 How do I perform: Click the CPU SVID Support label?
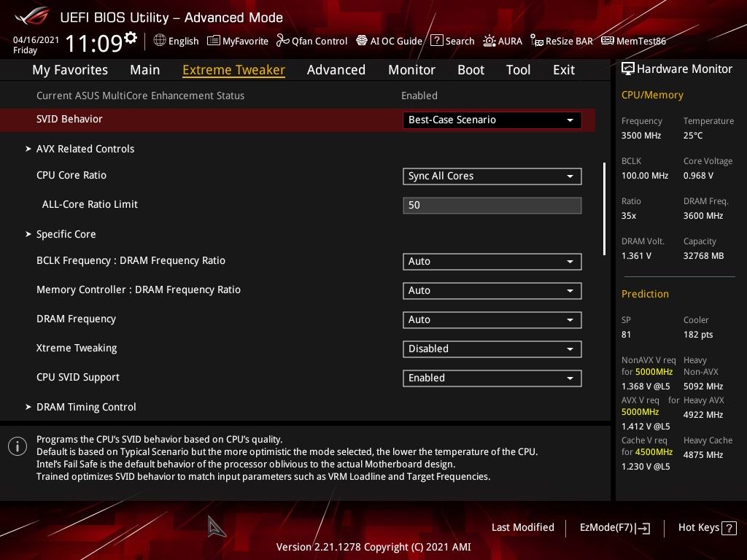pos(78,377)
